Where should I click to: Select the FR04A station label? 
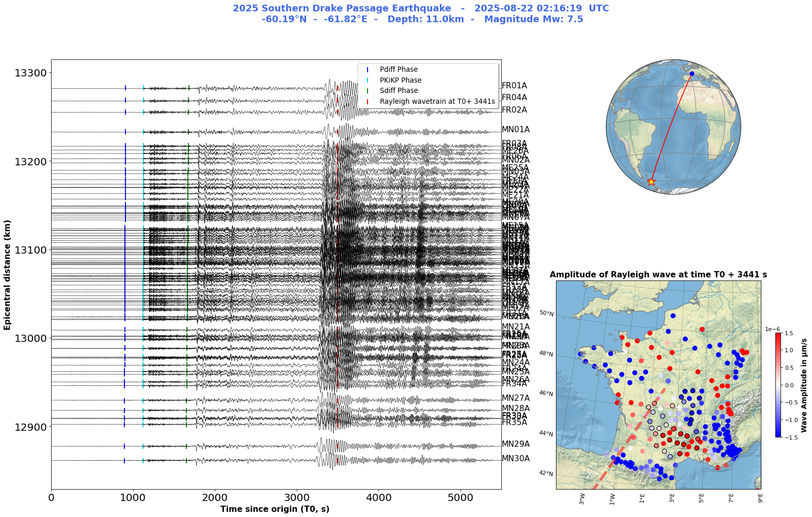(514, 98)
